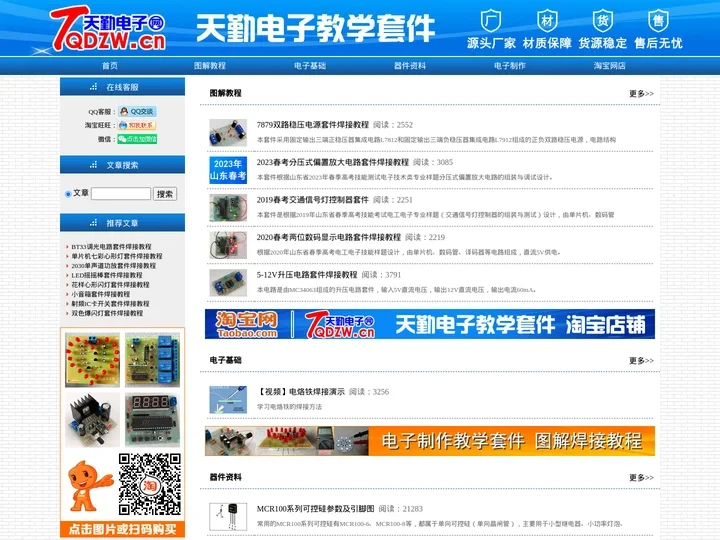Click the green WeChat add icon
720x540 pixels.
tap(137, 139)
